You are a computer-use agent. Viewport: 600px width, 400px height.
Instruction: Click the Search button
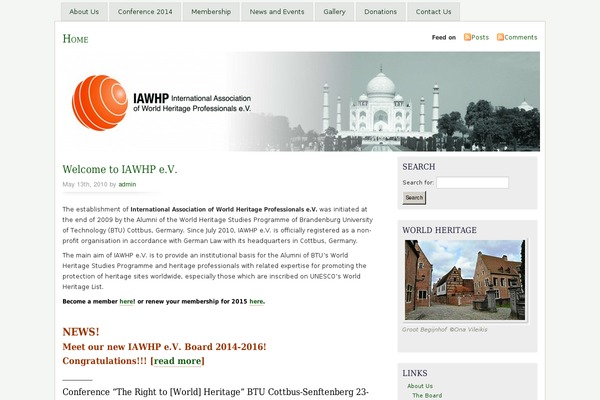coord(414,198)
